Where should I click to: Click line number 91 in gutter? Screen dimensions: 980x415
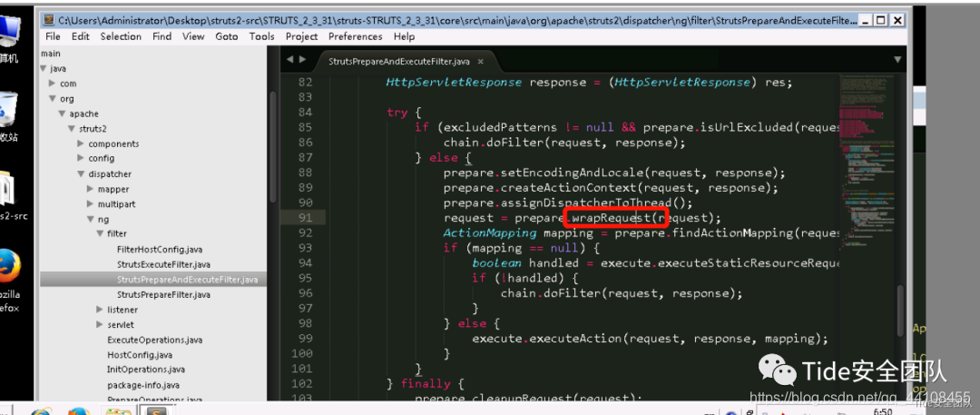coord(304,218)
